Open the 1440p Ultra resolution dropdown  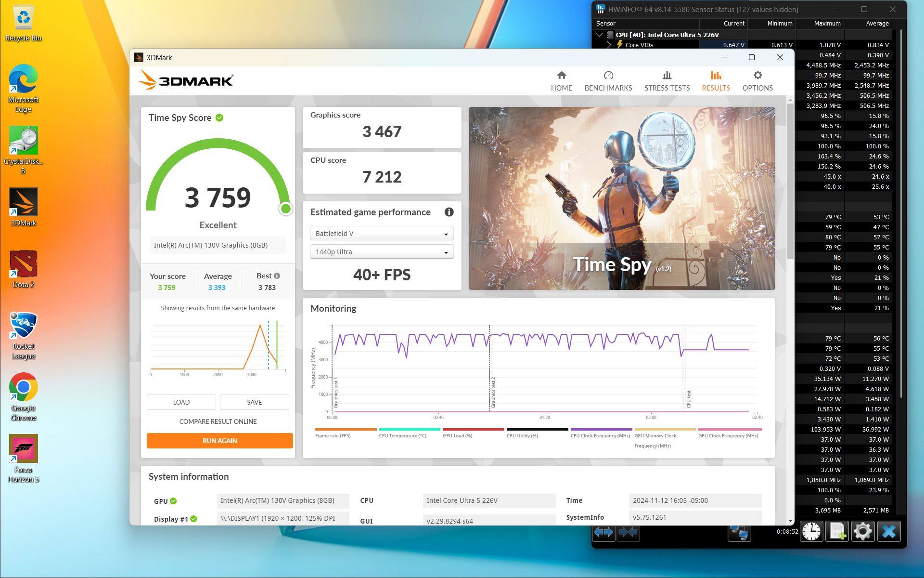(382, 252)
